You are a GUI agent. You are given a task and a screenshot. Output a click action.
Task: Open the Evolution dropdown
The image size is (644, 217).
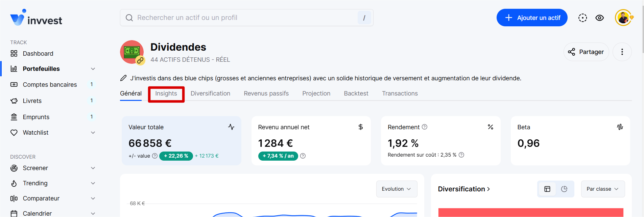point(397,189)
